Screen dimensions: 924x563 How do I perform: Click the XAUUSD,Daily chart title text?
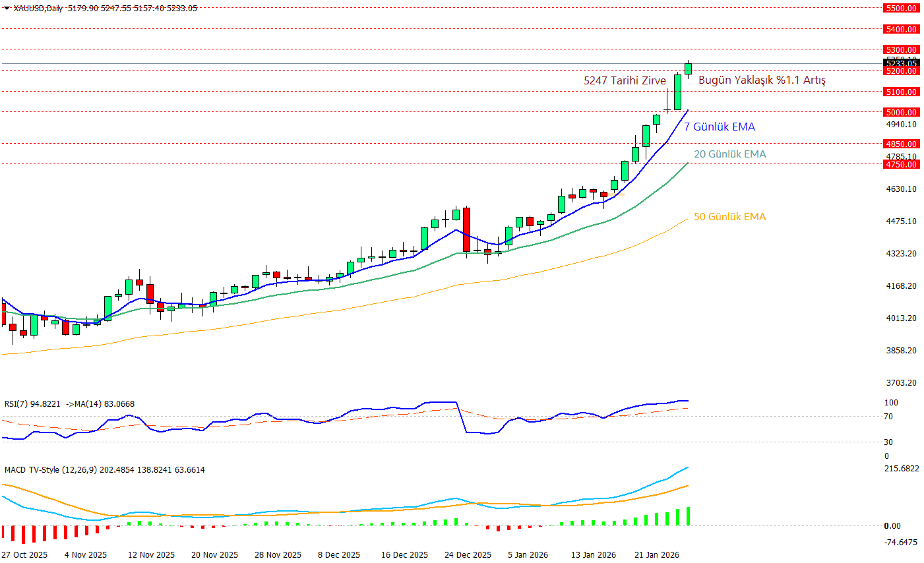coord(38,9)
